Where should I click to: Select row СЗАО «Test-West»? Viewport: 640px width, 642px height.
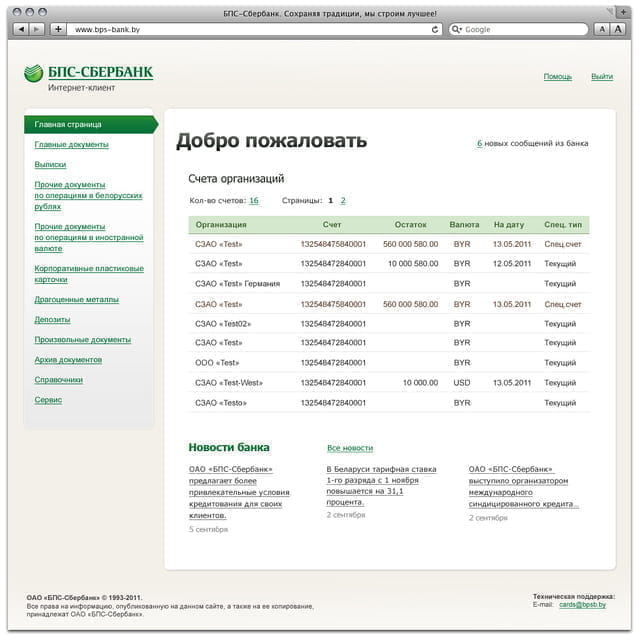389,383
